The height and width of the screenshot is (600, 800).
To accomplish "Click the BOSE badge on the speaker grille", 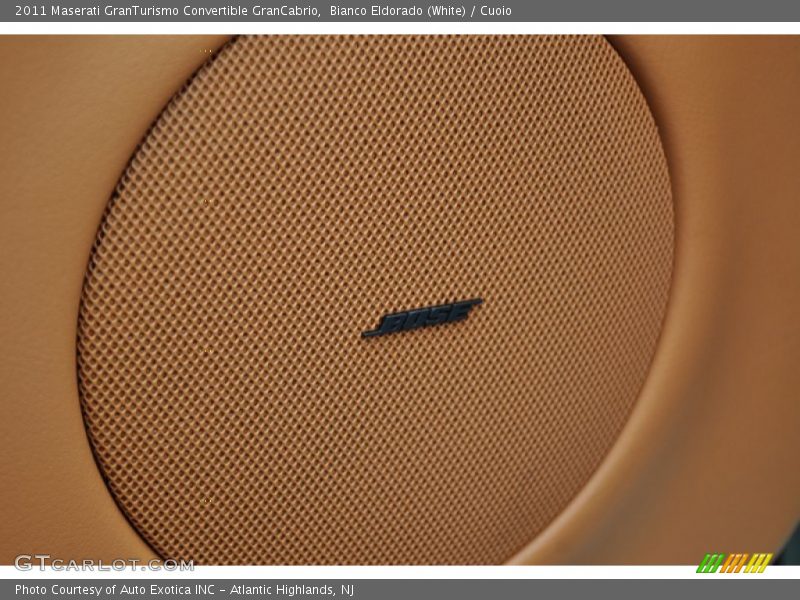I will (x=422, y=318).
